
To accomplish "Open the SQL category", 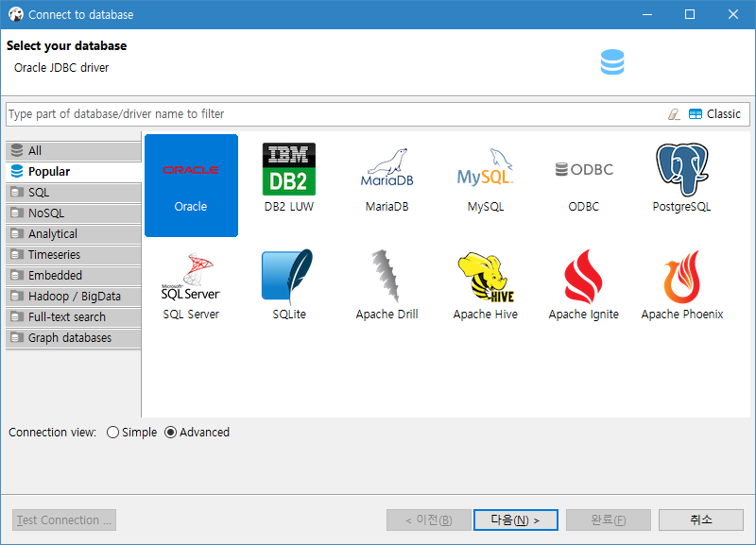I will (x=74, y=193).
